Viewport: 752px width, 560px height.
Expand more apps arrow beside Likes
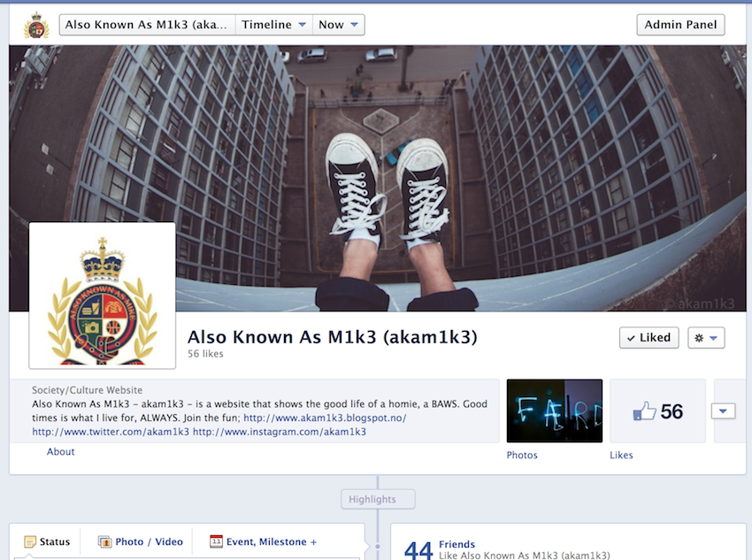coord(723,411)
